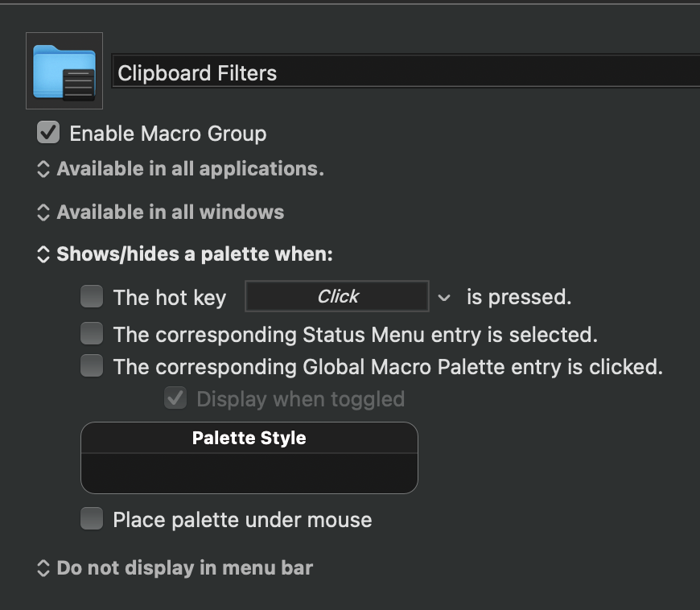700x610 pixels.
Task: Toggle the Display when toggled checkbox
Action: click(x=175, y=398)
